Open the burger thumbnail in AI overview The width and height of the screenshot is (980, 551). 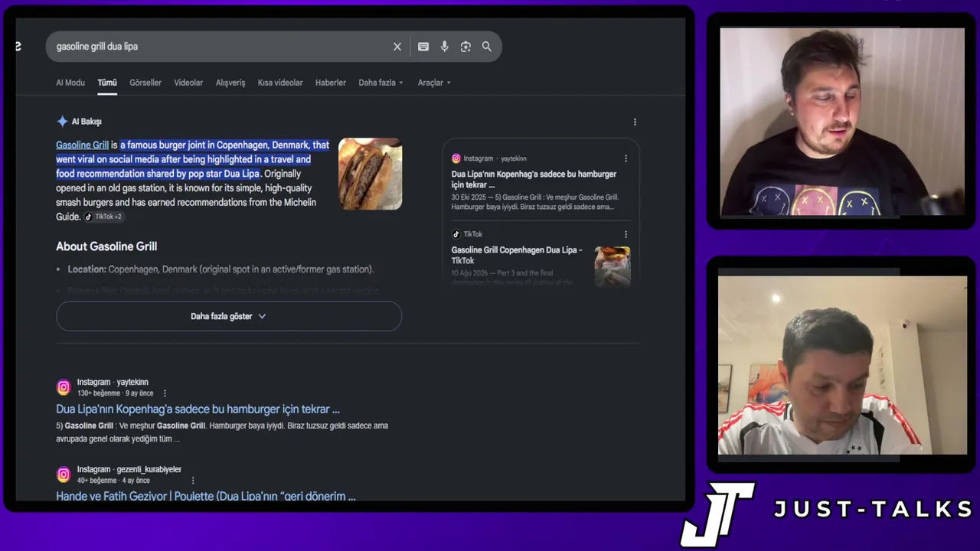point(371,174)
